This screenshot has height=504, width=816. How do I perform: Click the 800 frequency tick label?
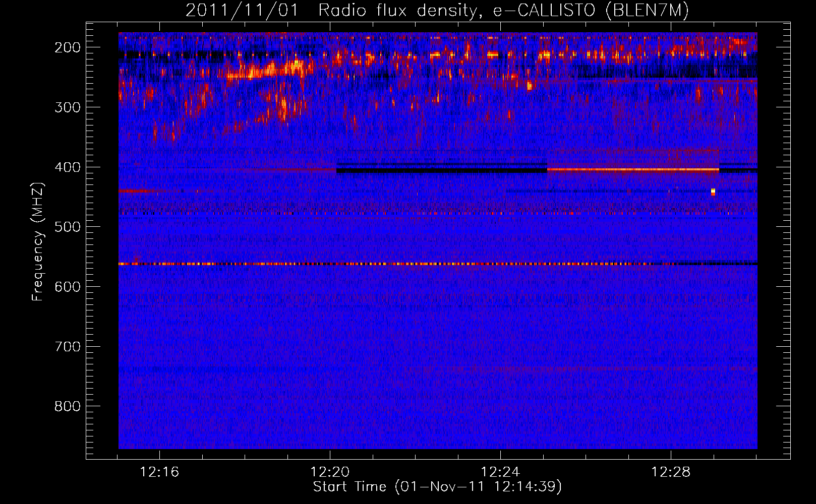tap(68, 406)
